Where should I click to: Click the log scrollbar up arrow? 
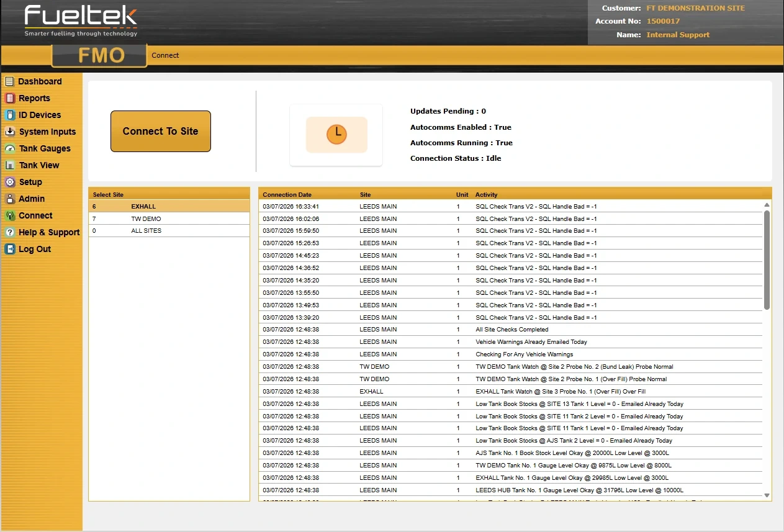coord(767,205)
